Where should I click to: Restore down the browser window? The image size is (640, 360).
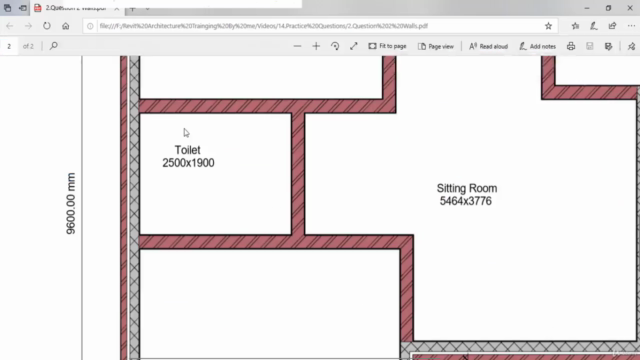608,8
